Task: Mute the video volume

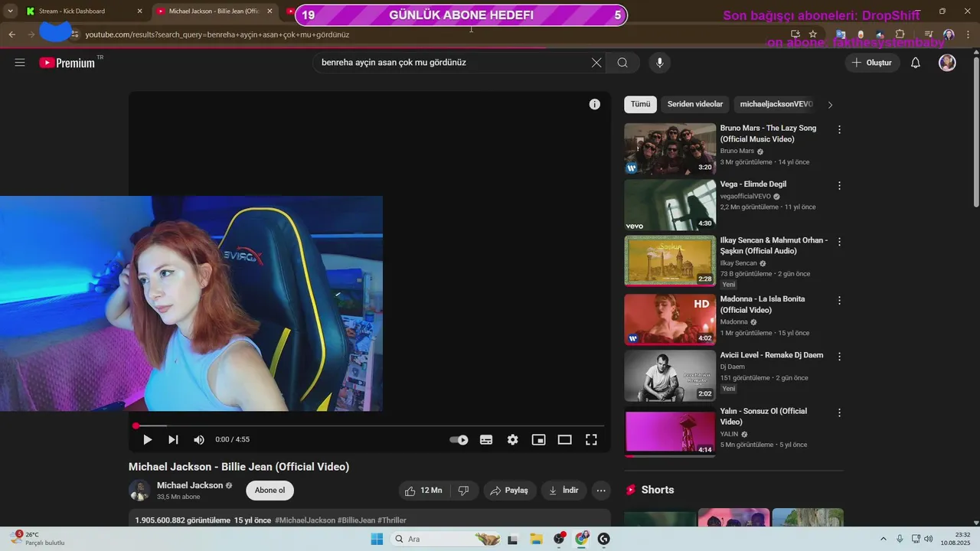Action: pyautogui.click(x=199, y=439)
